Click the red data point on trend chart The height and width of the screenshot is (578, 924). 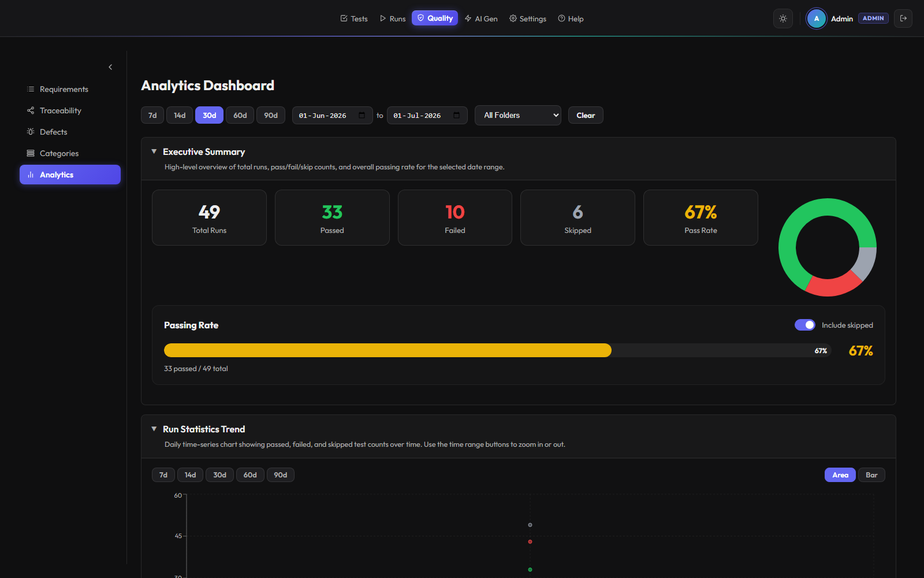point(530,542)
